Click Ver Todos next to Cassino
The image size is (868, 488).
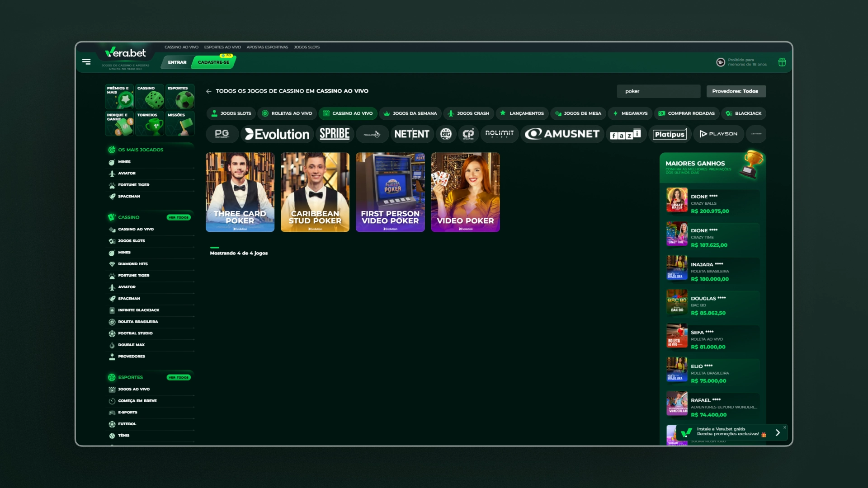click(x=179, y=217)
